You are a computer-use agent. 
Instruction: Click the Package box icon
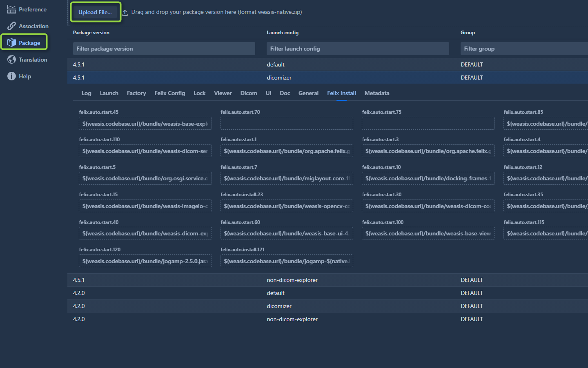pyautogui.click(x=11, y=43)
